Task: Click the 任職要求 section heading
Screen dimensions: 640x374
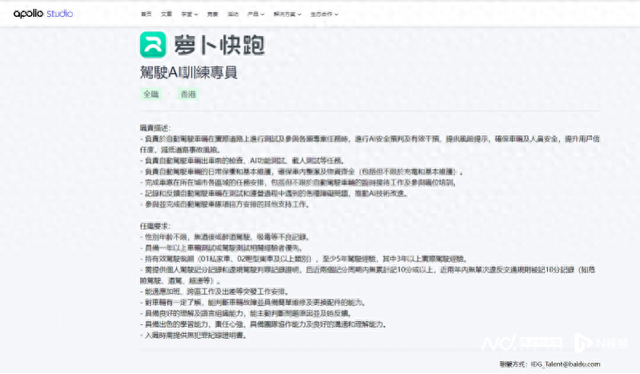Action: point(155,226)
